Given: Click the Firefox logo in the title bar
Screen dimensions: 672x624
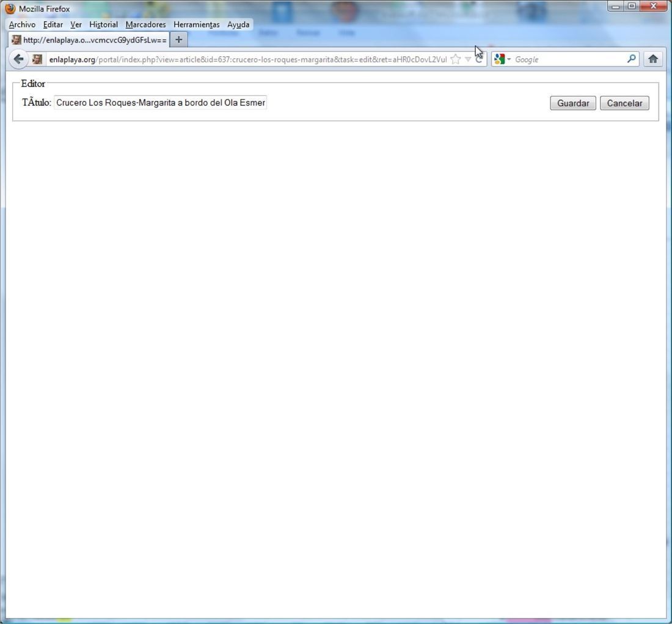Looking at the screenshot, I should [x=10, y=9].
